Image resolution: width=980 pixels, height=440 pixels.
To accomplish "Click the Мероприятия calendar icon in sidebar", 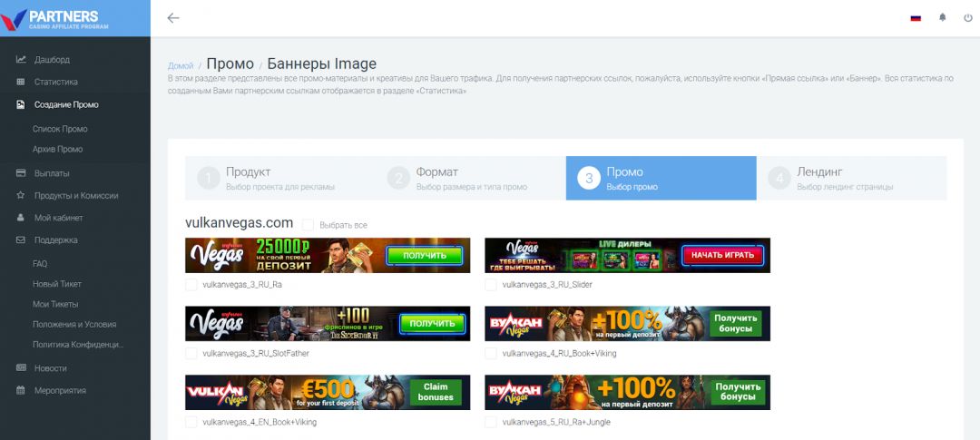I will 21,390.
